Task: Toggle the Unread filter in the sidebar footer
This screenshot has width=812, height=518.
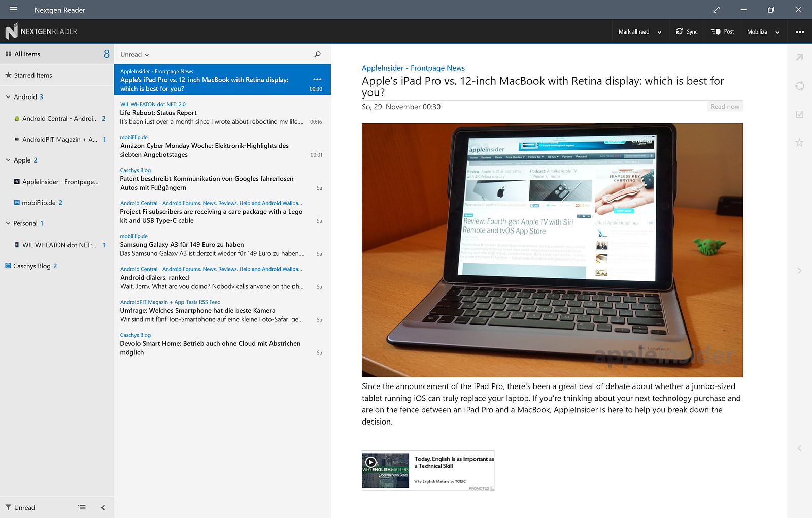Action: [x=20, y=507]
